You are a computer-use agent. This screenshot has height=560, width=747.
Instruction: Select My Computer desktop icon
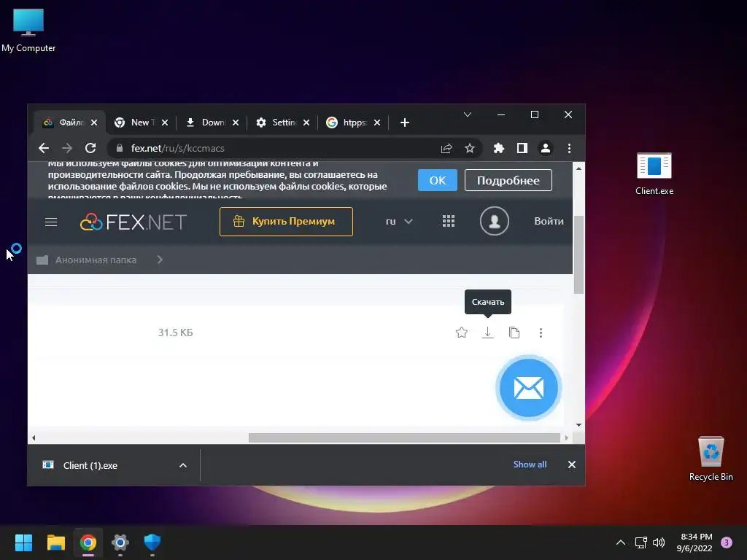(28, 31)
